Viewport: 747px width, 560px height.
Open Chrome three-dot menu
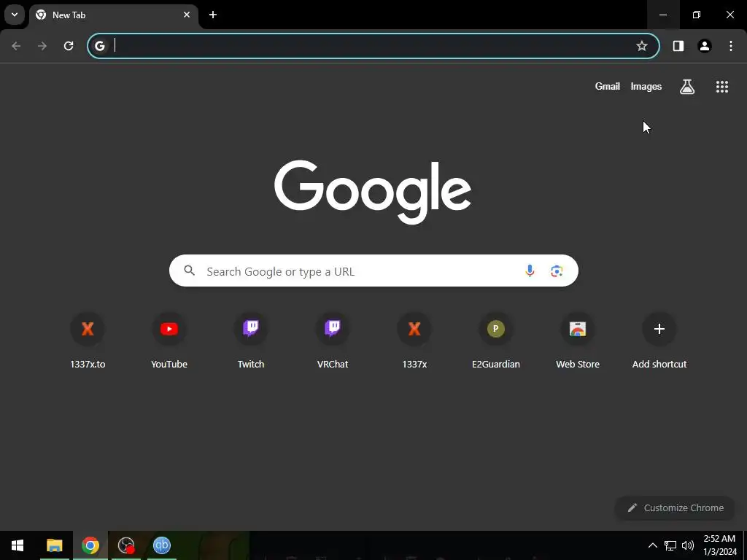click(731, 46)
